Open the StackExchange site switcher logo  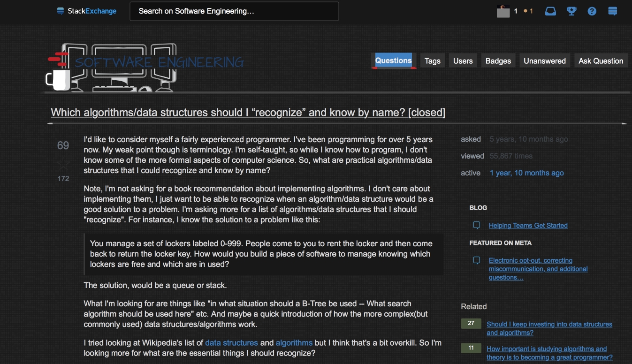[87, 11]
